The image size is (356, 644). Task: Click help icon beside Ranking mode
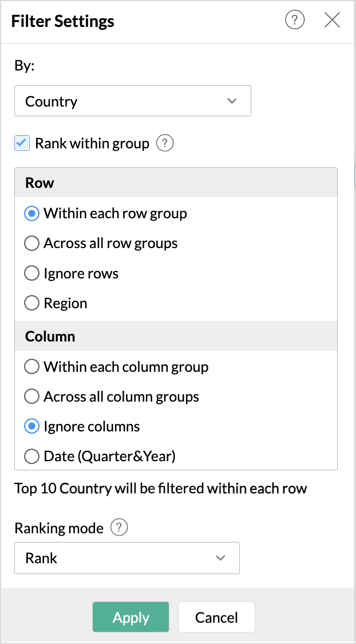pyautogui.click(x=120, y=527)
